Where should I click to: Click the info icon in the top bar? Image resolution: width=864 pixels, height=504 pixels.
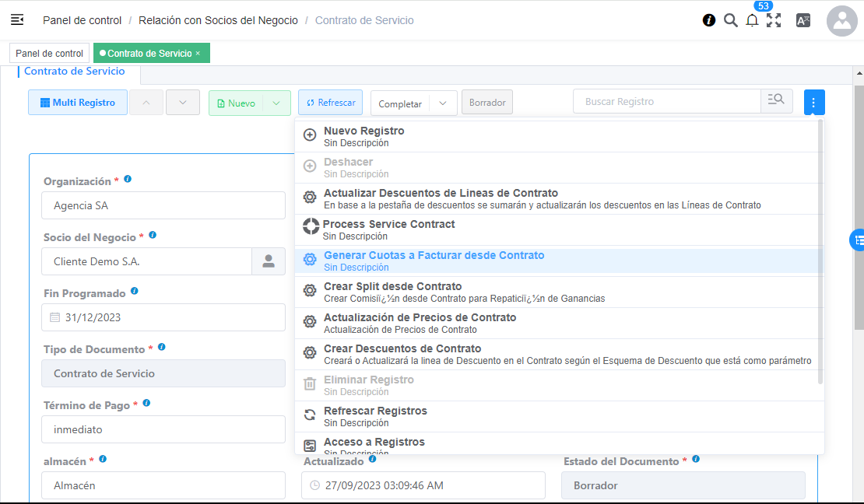(708, 20)
